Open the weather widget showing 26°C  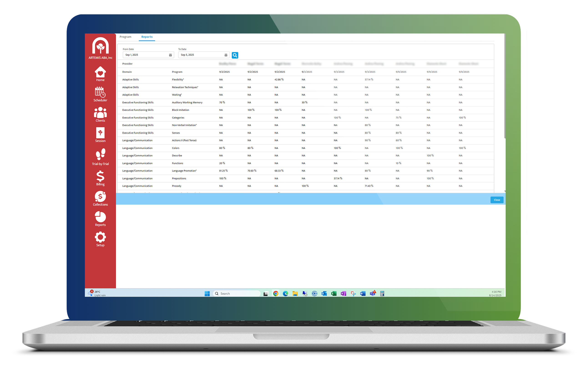click(x=97, y=293)
